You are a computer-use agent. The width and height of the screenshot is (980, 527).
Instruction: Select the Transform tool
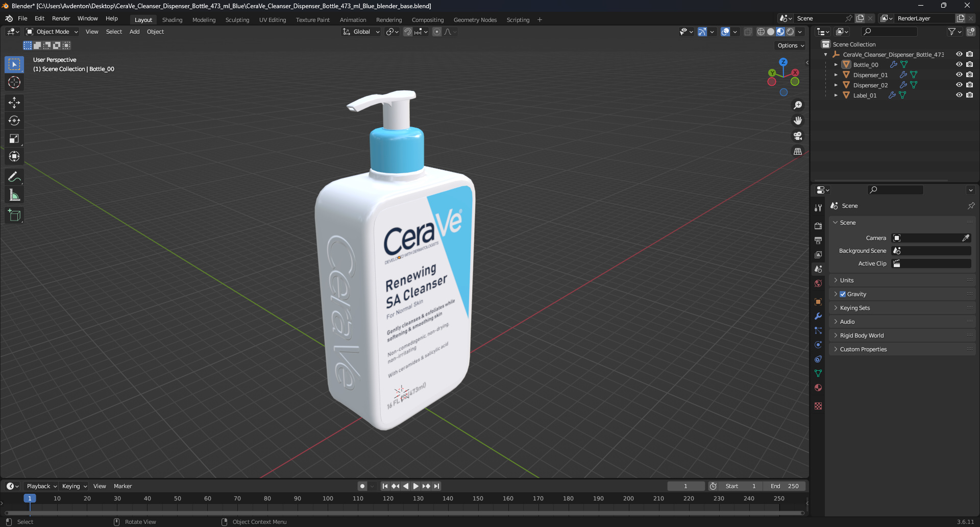tap(14, 156)
